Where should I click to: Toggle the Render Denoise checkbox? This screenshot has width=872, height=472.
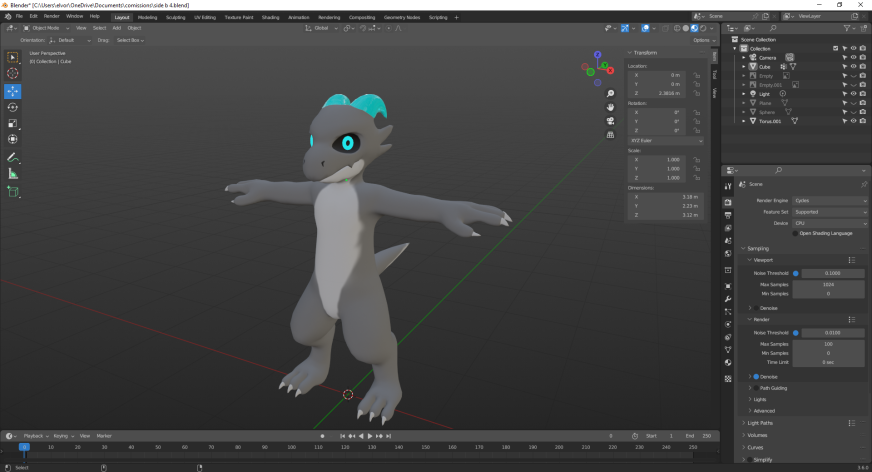click(x=756, y=376)
